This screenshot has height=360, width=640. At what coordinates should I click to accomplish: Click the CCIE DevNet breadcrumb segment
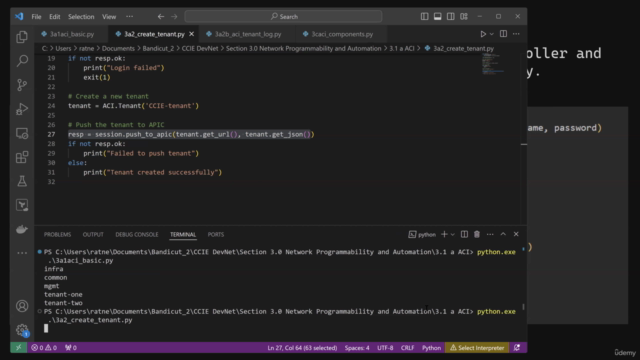click(200, 49)
